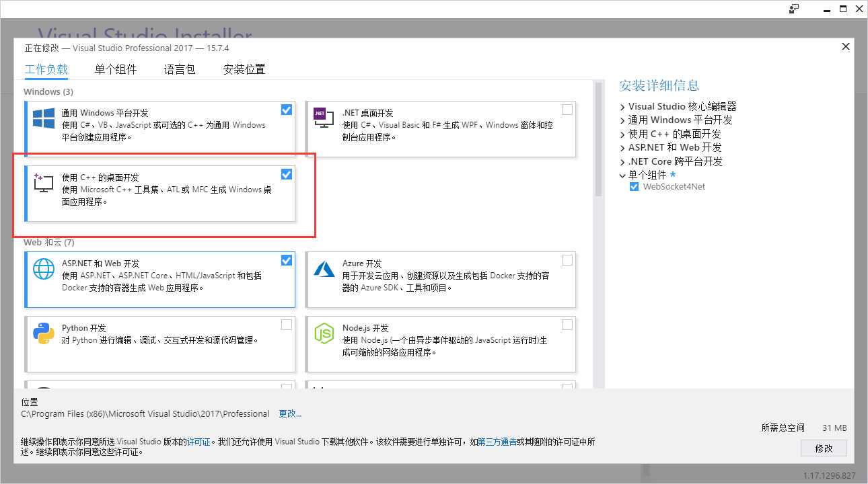This screenshot has height=484, width=868.
Task: Click the ASP.NET globe icon
Action: click(x=44, y=269)
